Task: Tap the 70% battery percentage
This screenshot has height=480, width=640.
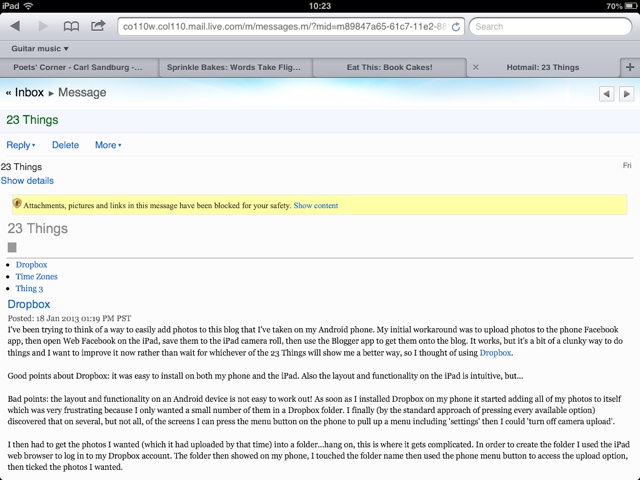Action: tap(614, 6)
